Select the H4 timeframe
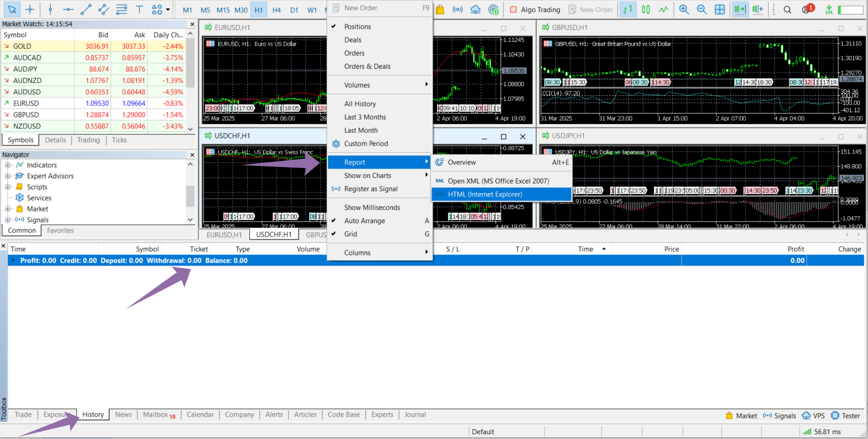This screenshot has width=868, height=439. (276, 10)
